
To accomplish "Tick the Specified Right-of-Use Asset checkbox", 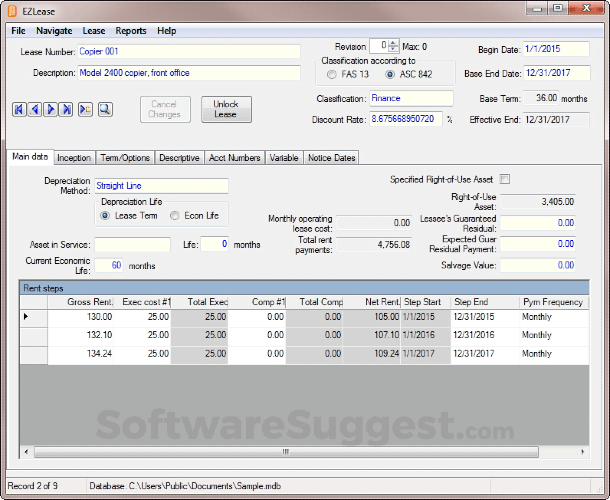I will [x=505, y=179].
